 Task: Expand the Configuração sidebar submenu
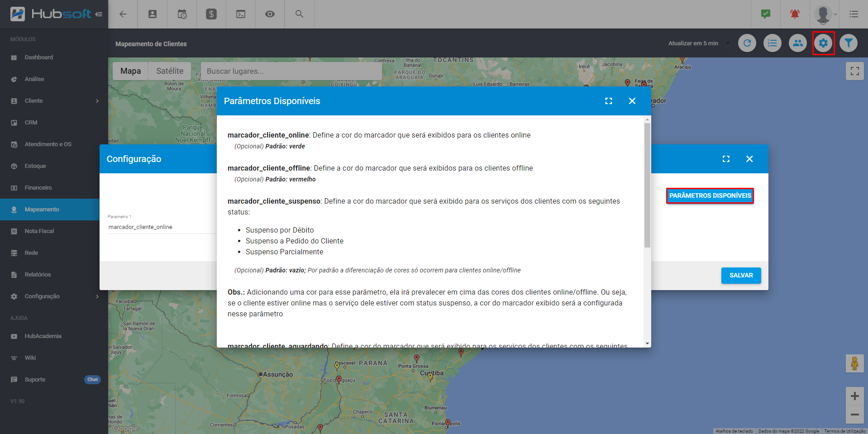(97, 296)
